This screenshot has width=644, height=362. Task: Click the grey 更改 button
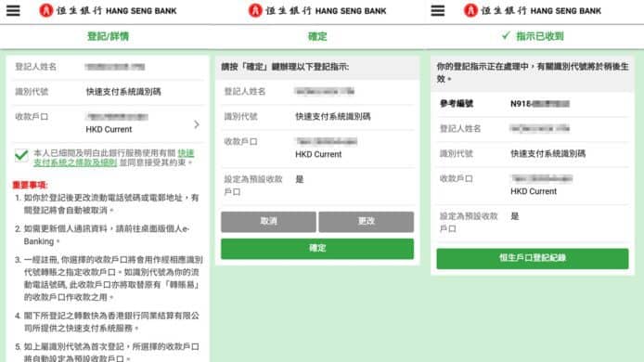point(367,222)
